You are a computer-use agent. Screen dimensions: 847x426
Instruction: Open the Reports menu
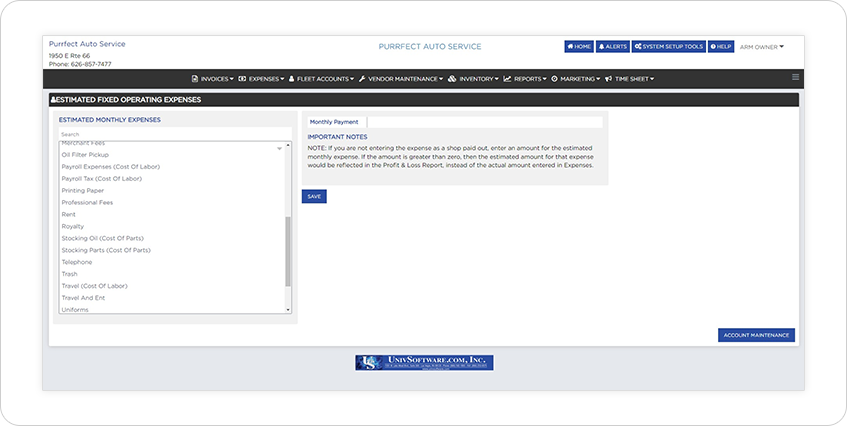pos(525,79)
